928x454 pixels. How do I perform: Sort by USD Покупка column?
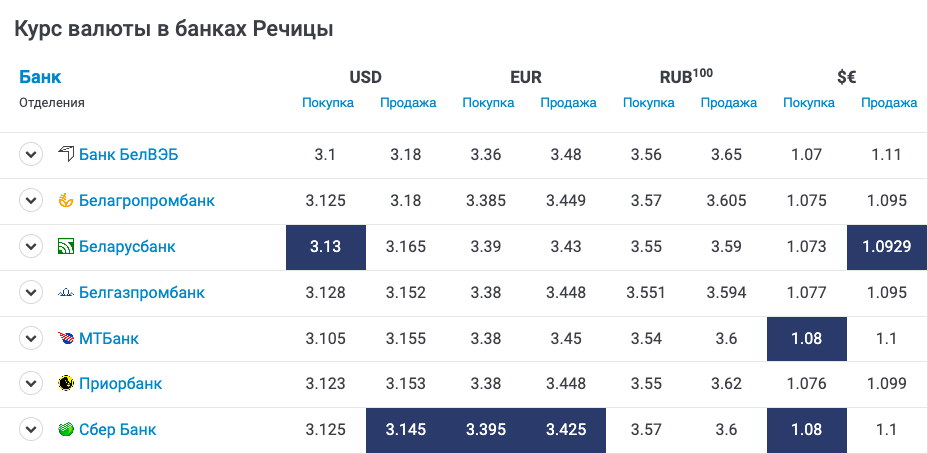[x=328, y=103]
